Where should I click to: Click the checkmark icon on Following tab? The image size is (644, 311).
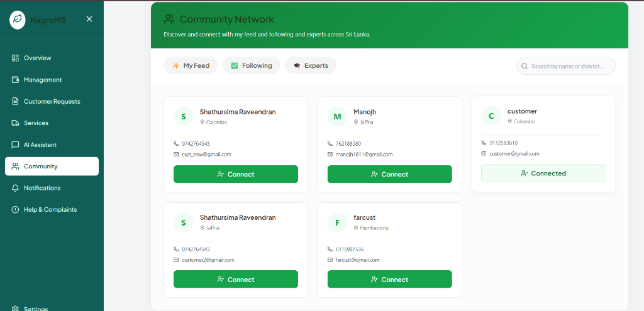[x=235, y=65]
